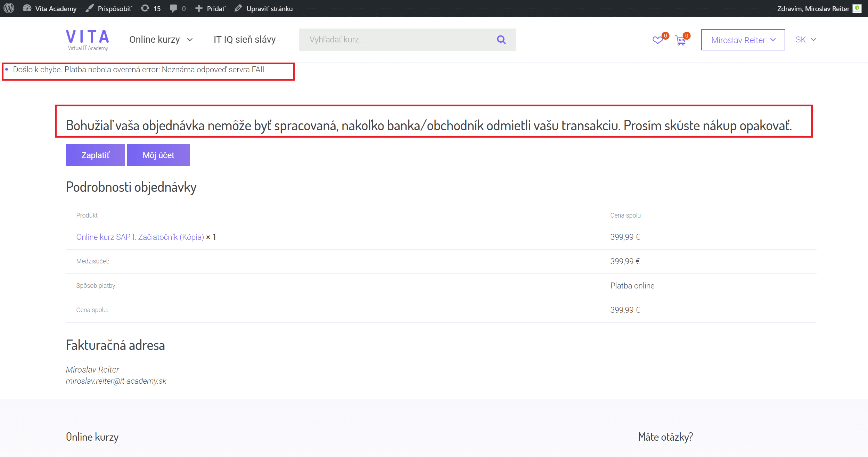
Task: Click the Zaplatiť button
Action: tap(96, 155)
